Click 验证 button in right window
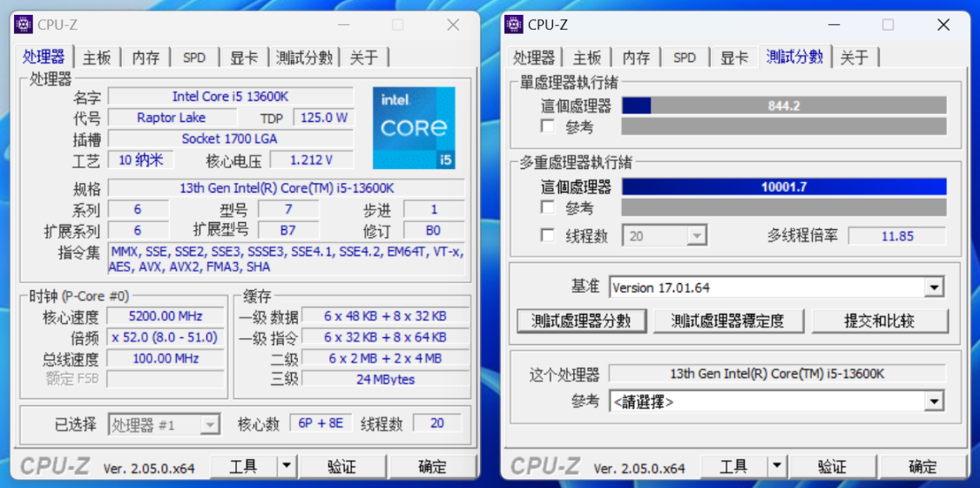 click(833, 465)
